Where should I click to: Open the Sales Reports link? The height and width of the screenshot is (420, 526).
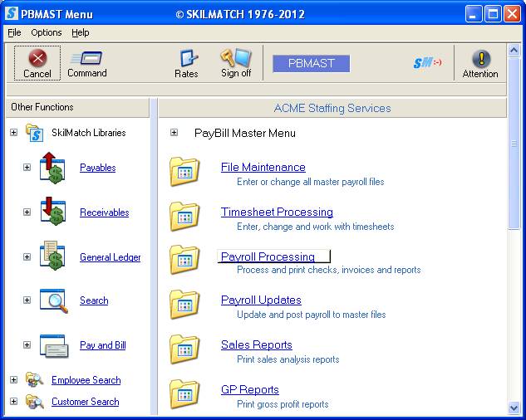256,345
